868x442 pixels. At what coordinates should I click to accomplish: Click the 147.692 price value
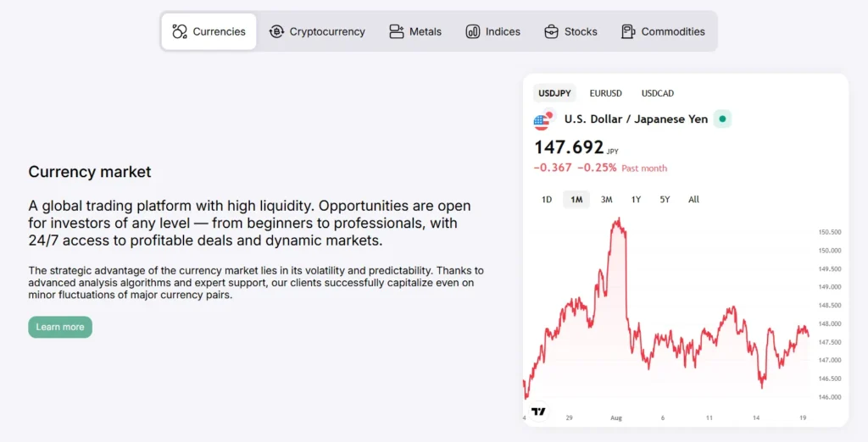569,147
